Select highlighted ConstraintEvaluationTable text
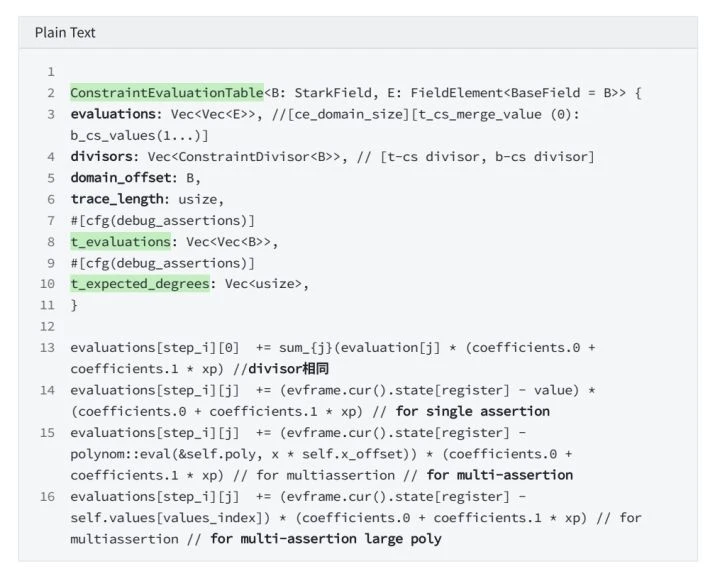Screen dimensions: 720x581 167,93
